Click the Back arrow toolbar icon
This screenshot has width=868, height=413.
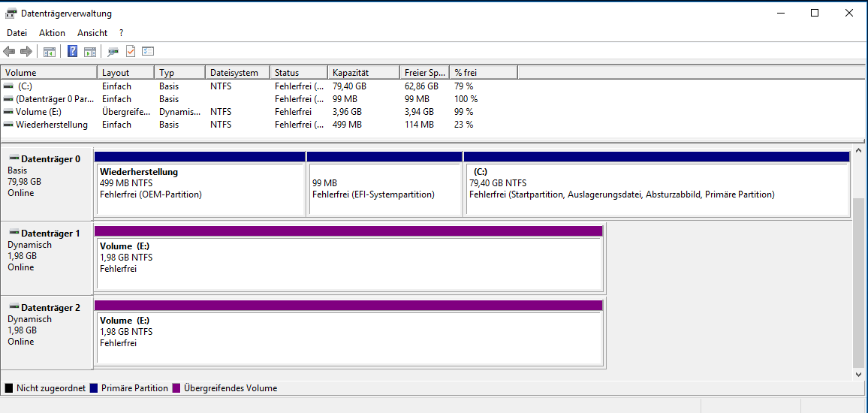tap(9, 52)
